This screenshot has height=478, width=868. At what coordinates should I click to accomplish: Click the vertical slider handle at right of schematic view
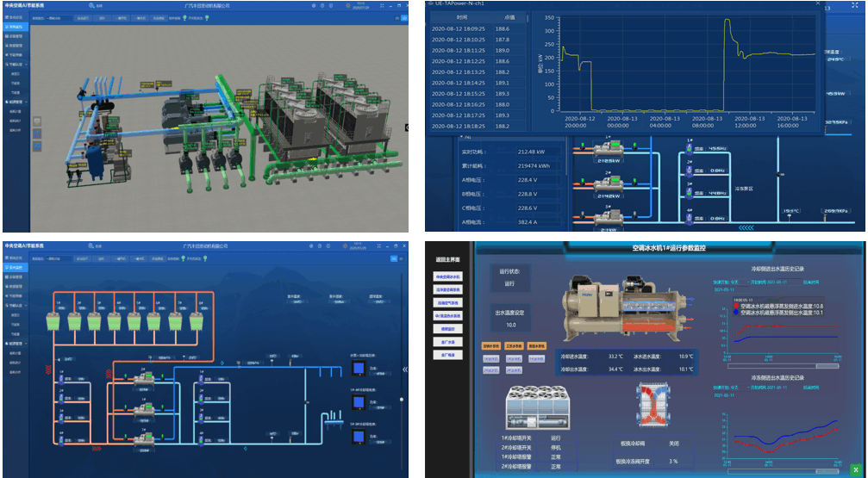401,400
